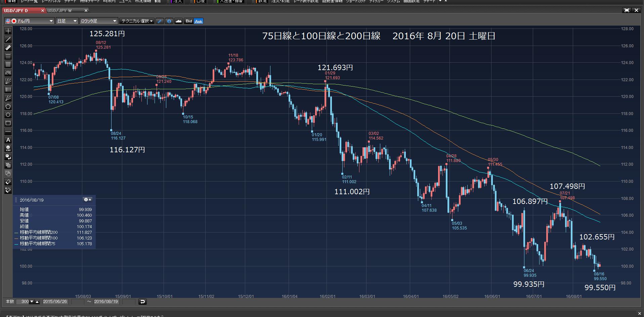
Task: Click the 75日線と100日線と200日線 chart title text
Action: point(321,36)
